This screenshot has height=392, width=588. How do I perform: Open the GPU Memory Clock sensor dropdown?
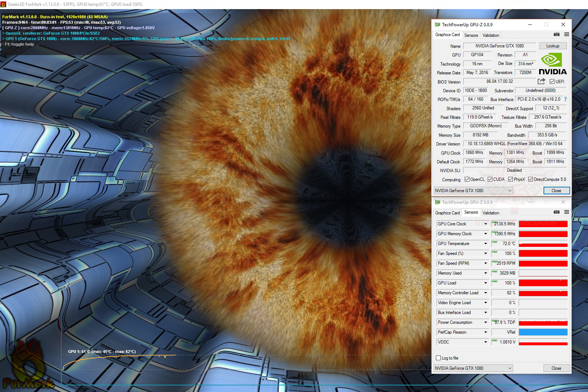(486, 234)
